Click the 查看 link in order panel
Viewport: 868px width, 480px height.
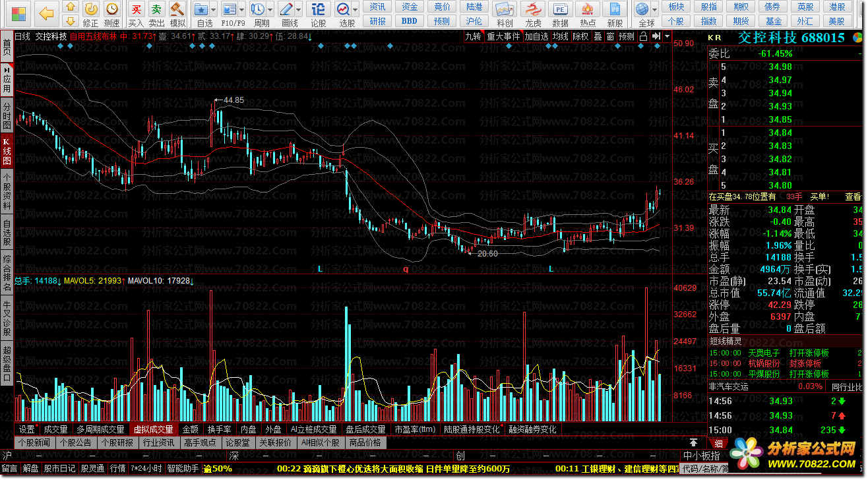point(853,196)
